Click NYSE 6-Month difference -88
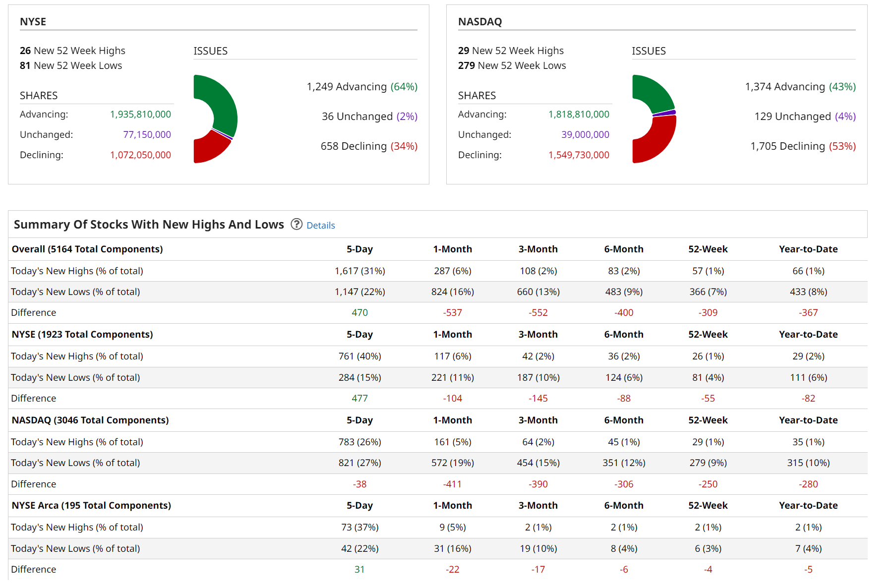Viewport: 887px width, 588px height. [x=624, y=399]
